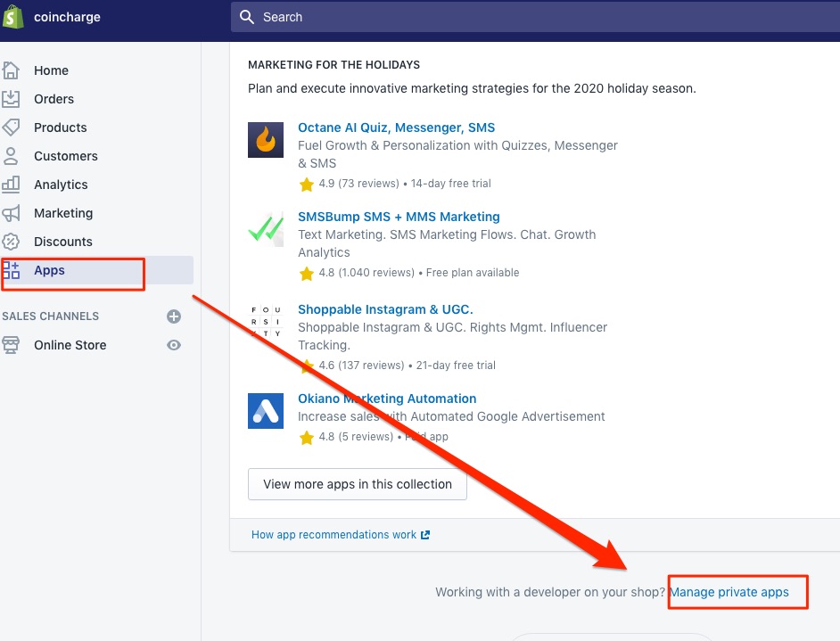840x641 pixels.
Task: Click external link icon after recommendations link
Action: click(425, 535)
